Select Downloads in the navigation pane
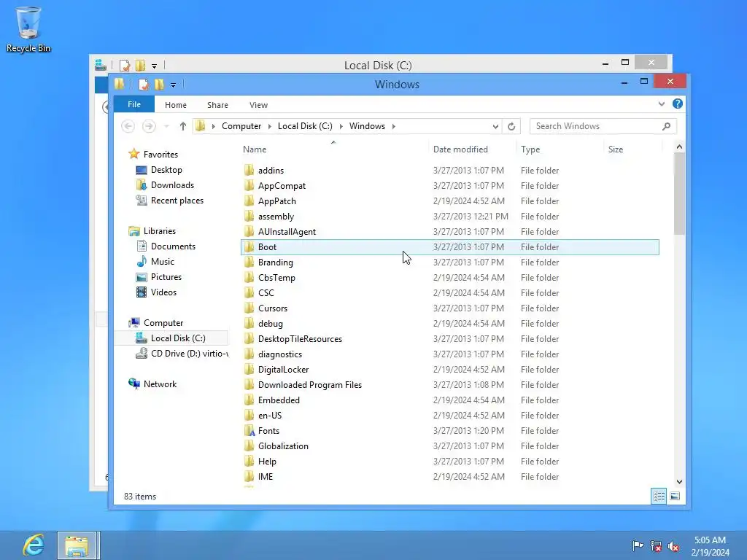The height and width of the screenshot is (560, 747). [172, 185]
